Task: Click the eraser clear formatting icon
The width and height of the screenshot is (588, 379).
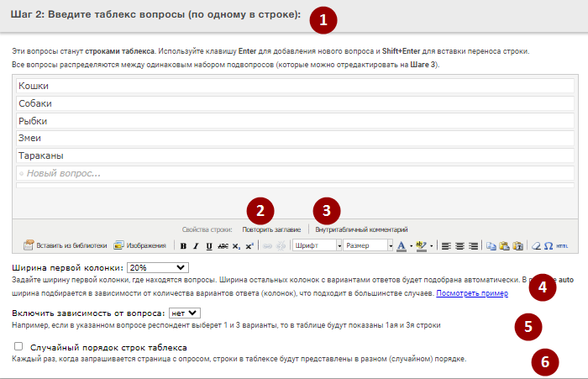Action: (x=535, y=245)
